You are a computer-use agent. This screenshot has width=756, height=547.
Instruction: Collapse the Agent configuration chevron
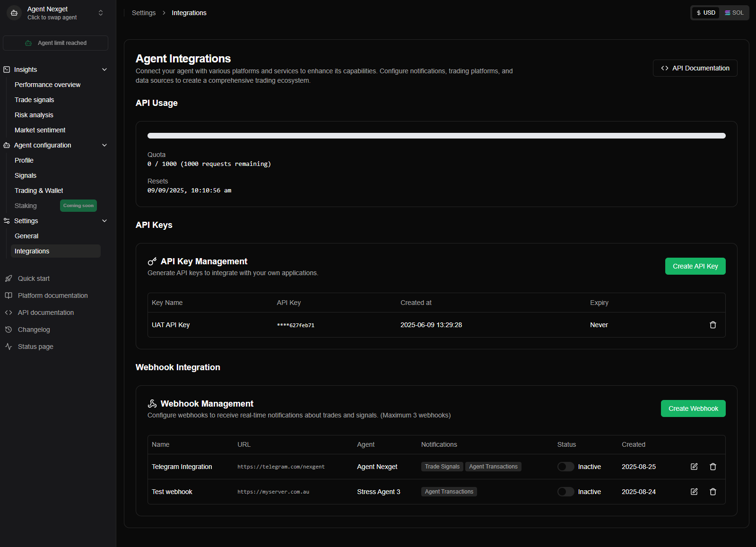point(104,145)
